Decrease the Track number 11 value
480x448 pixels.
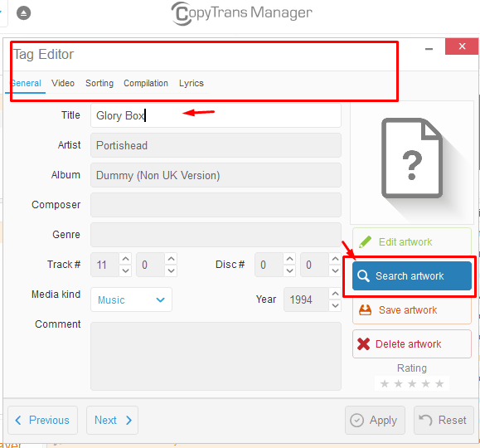coord(125,270)
